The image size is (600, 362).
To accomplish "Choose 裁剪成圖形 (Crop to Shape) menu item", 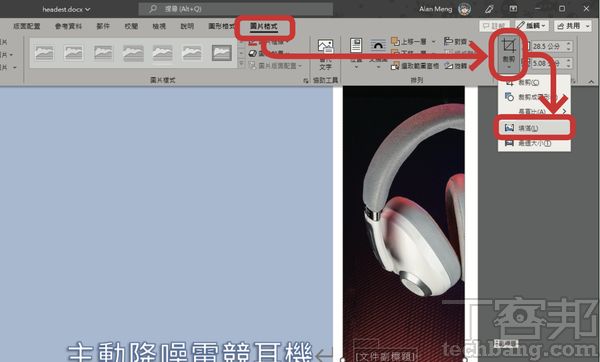I will 534,97.
